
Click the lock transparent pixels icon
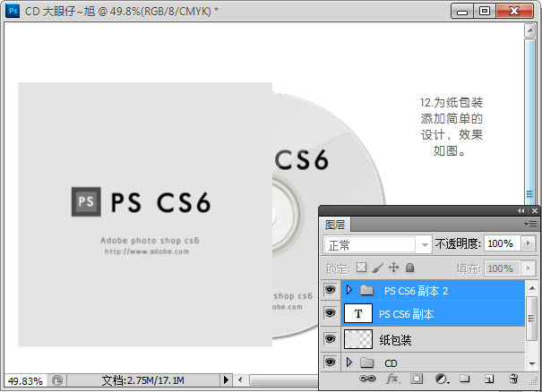(x=362, y=268)
